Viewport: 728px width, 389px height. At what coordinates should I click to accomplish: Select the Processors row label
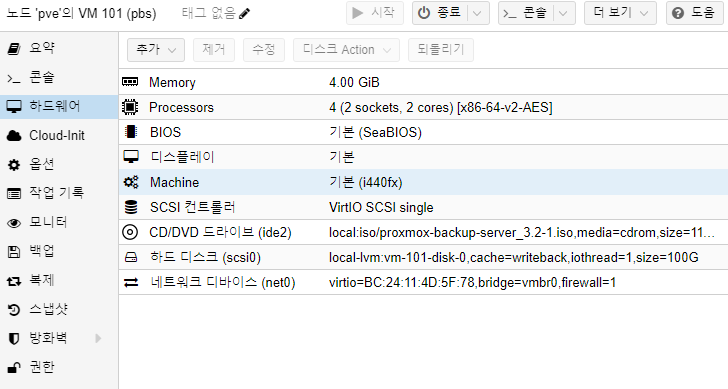(x=182, y=108)
